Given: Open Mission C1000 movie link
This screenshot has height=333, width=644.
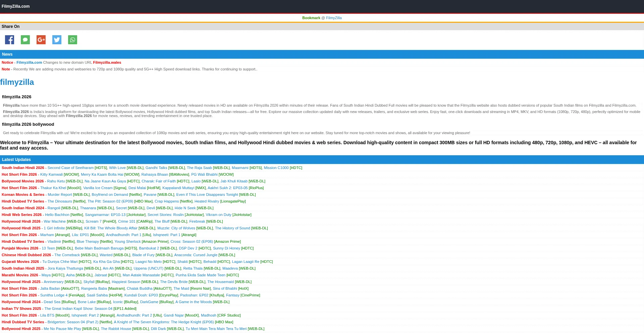Looking at the screenshot, I should tap(276, 168).
